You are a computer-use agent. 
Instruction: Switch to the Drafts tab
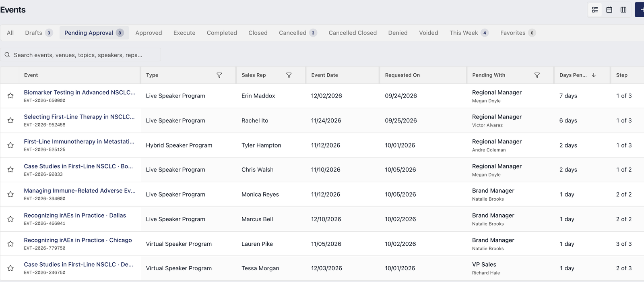pyautogui.click(x=39, y=33)
